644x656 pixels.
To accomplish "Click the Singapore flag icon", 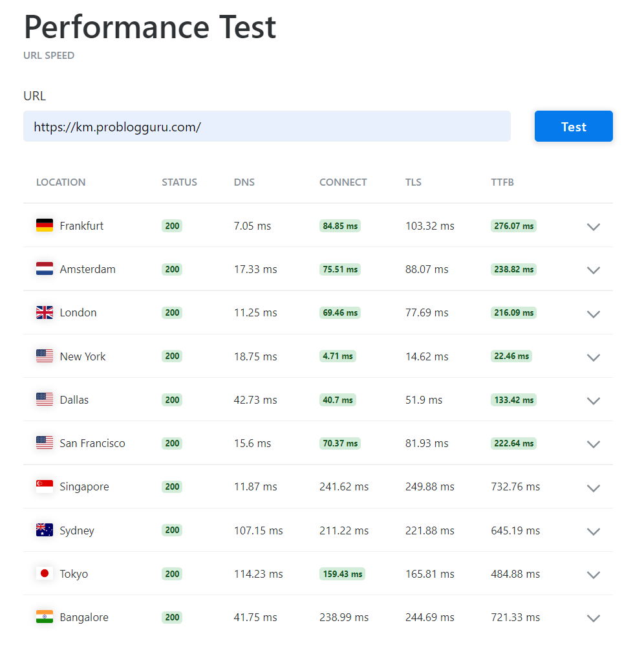I will pyautogui.click(x=45, y=487).
